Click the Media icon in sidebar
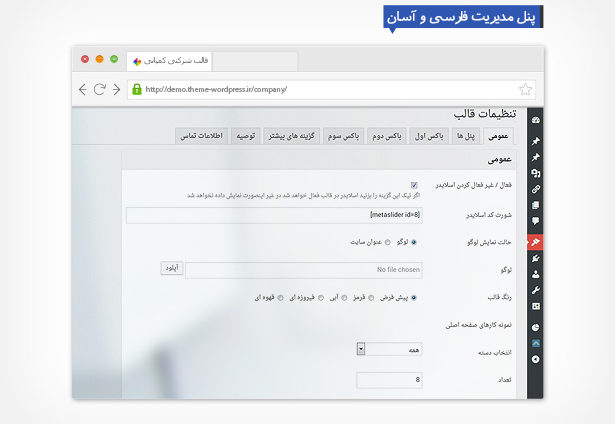The width and height of the screenshot is (615, 424). pyautogui.click(x=535, y=172)
